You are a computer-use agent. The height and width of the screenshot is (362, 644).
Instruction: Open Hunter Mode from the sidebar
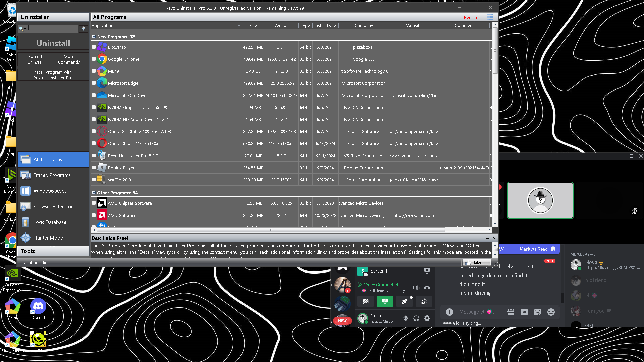pos(48,238)
